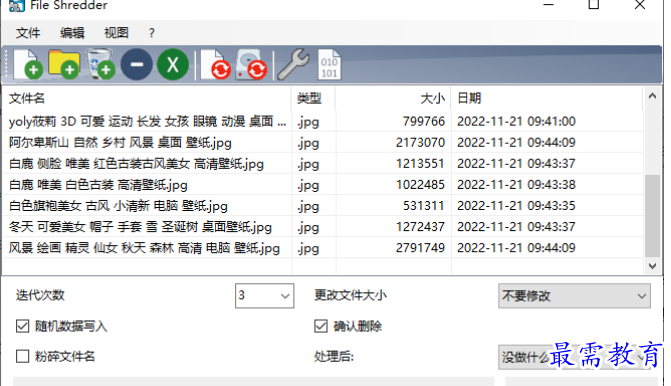
Task: Open the 不要修改 file size dropdown
Action: point(574,296)
